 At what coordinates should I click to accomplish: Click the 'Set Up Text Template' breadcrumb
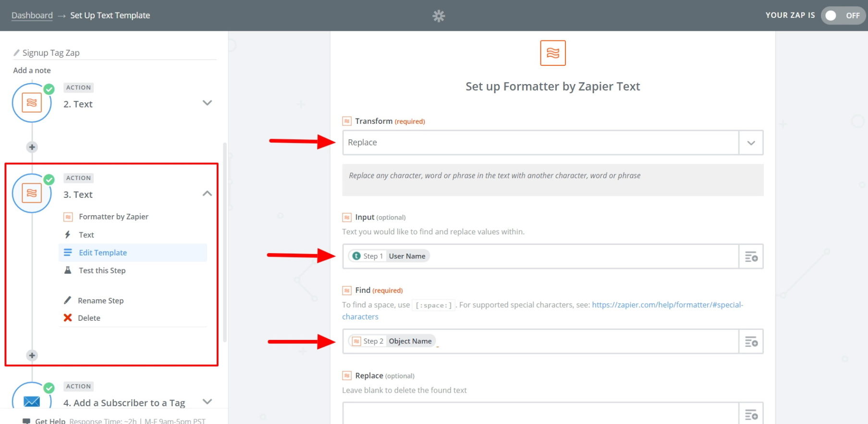[110, 15]
